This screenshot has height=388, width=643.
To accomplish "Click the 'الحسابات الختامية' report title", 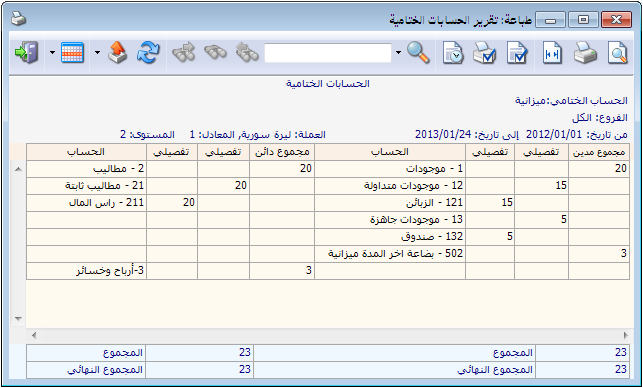I will (x=328, y=84).
